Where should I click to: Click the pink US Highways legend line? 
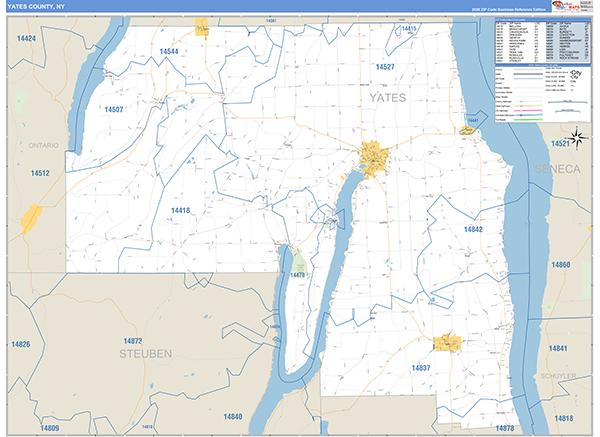click(x=528, y=111)
